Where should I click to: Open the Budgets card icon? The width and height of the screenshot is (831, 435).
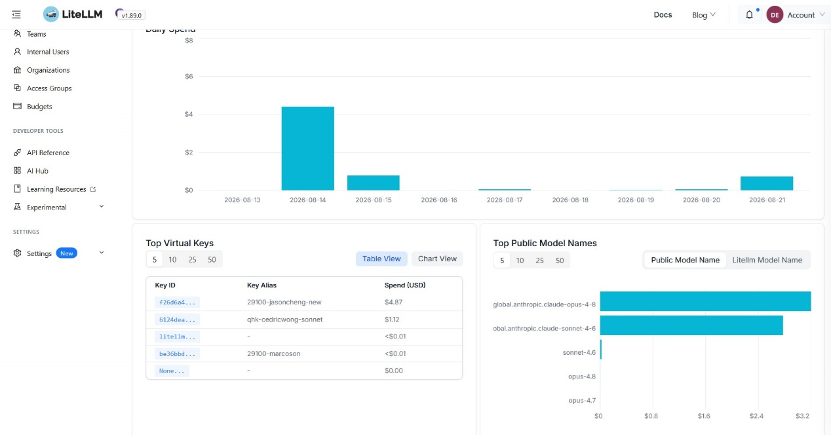pos(17,106)
